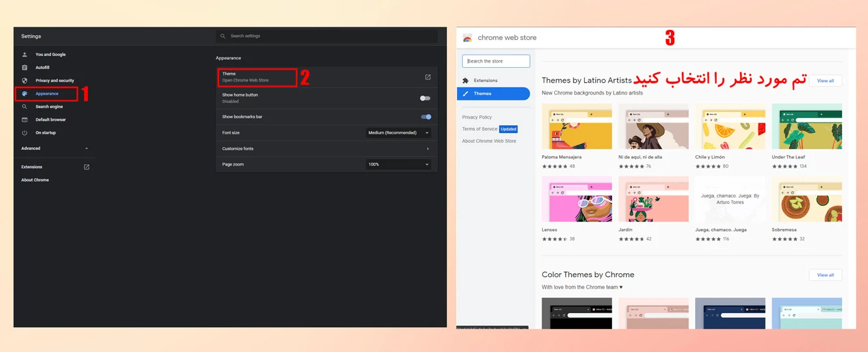This screenshot has width=868, height=352.
Task: Click the Privacy and security shield icon
Action: coord(25,81)
